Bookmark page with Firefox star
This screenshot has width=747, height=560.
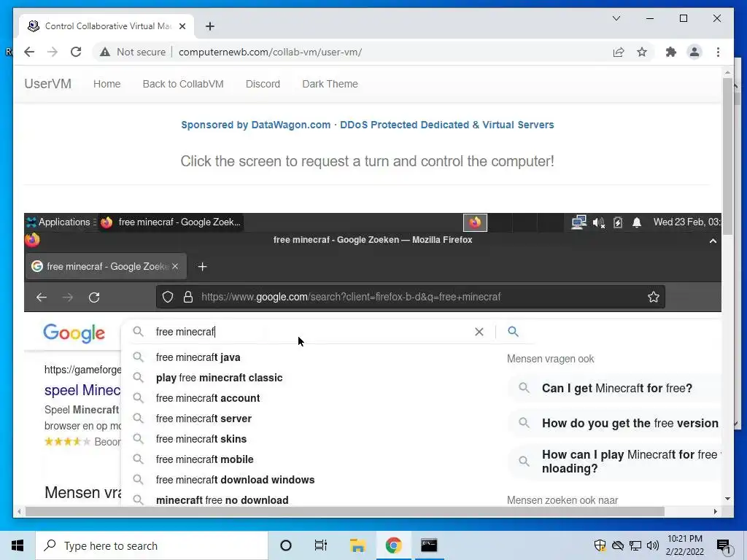(x=653, y=297)
